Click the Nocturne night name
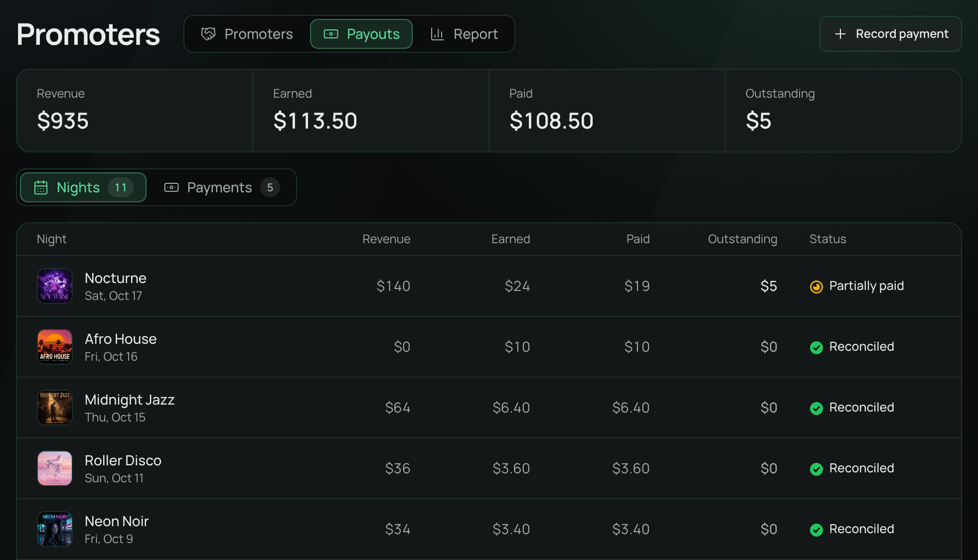978x560 pixels. [x=116, y=278]
